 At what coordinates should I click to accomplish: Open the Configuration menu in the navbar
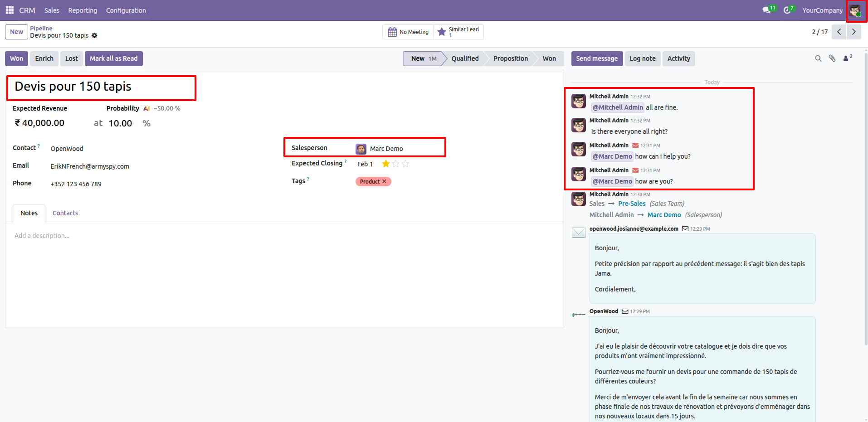point(126,10)
